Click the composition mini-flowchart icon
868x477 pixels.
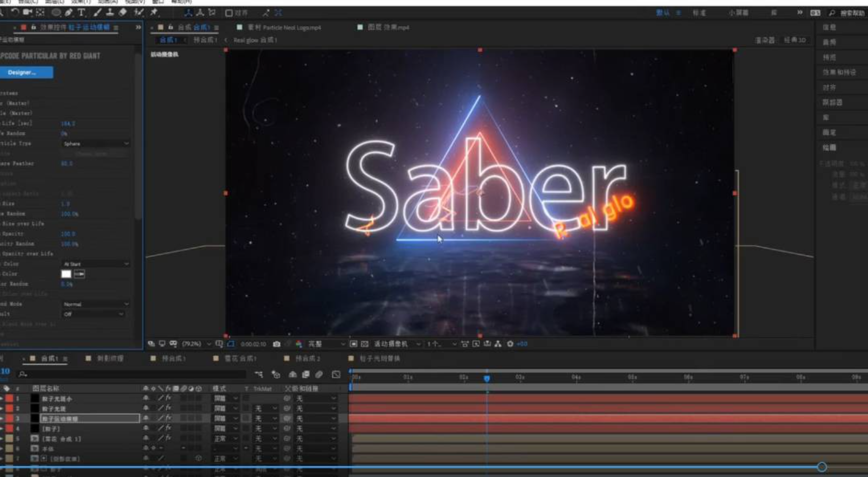(259, 374)
